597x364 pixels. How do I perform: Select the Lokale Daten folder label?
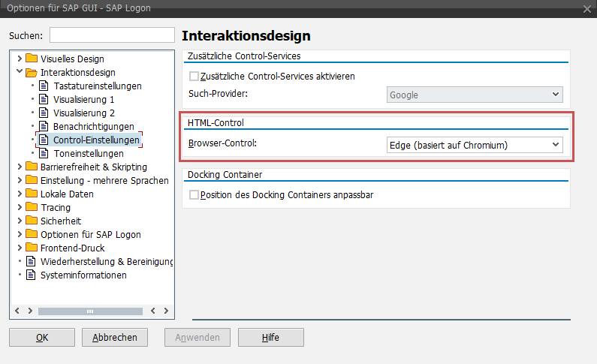[x=67, y=194]
